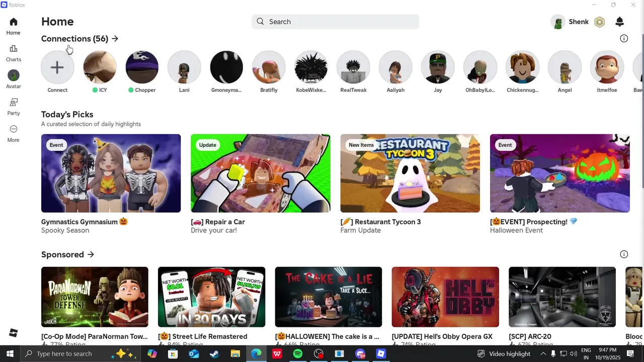Open Hell's Obby thumbnail
Image resolution: width=644 pixels, height=362 pixels.
(x=445, y=297)
